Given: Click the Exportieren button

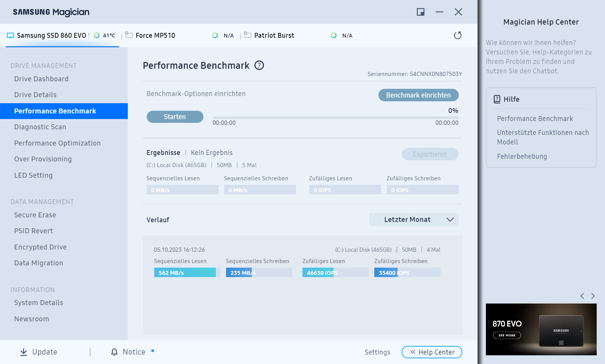Looking at the screenshot, I should point(430,154).
